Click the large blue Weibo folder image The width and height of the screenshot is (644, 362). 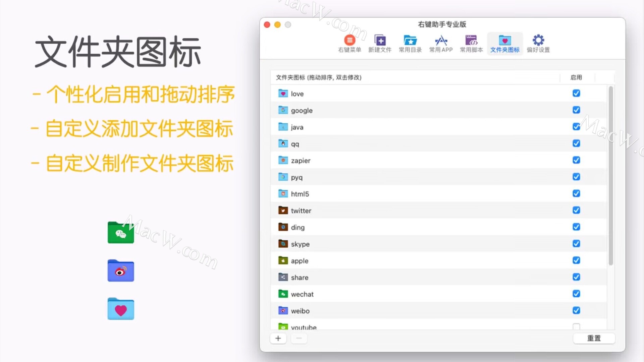(121, 270)
